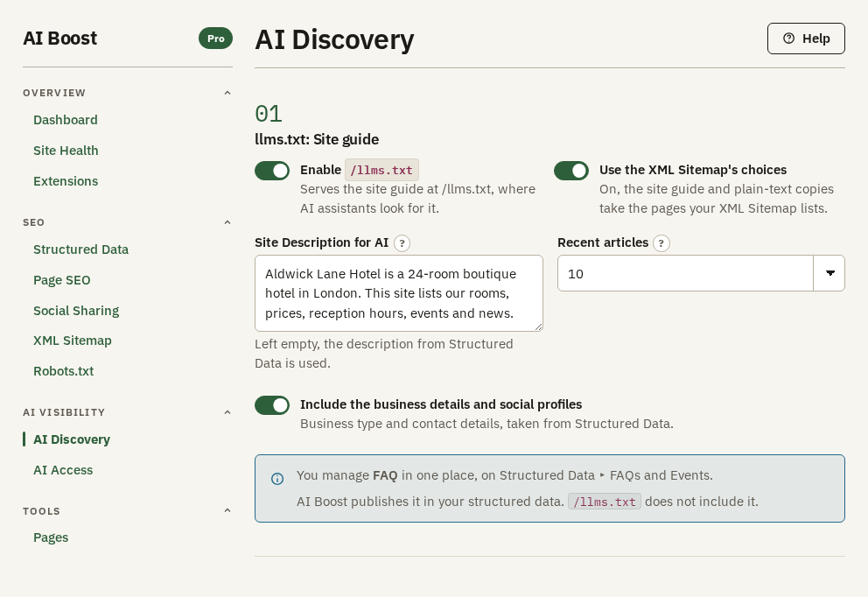
Task: Open Structured Data settings
Action: tap(80, 249)
